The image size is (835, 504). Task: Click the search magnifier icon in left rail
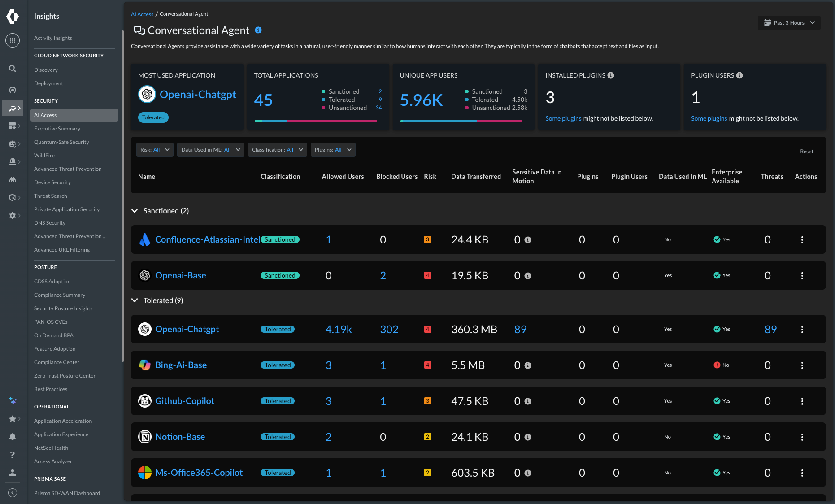coord(13,69)
